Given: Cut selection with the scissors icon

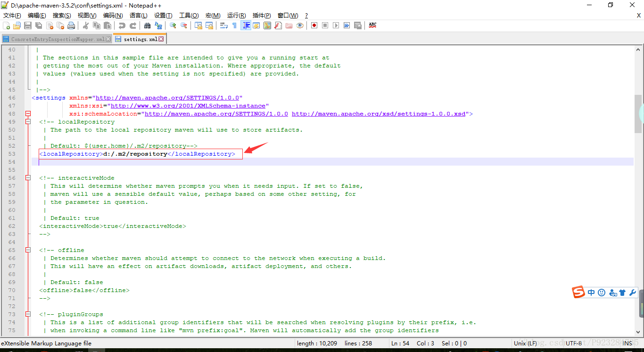Looking at the screenshot, I should (86, 25).
